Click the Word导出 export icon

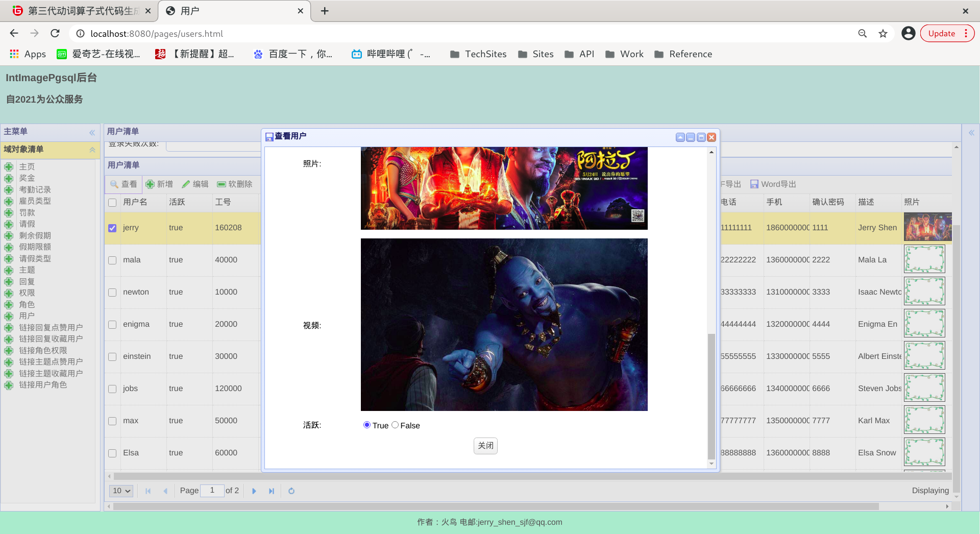754,184
